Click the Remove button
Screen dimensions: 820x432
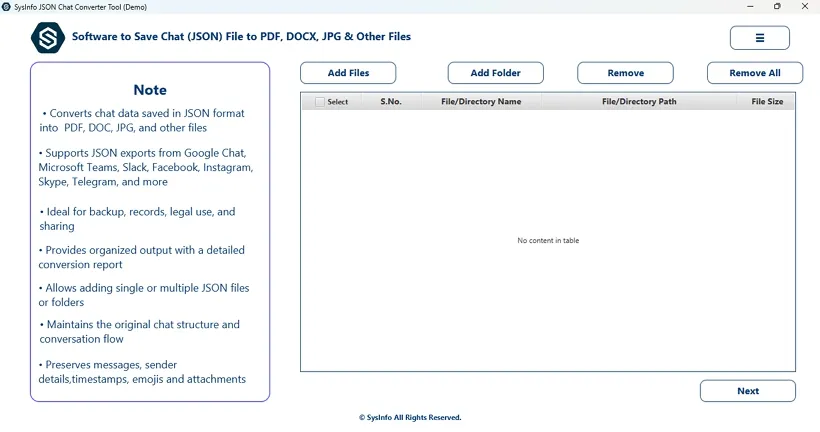point(625,73)
